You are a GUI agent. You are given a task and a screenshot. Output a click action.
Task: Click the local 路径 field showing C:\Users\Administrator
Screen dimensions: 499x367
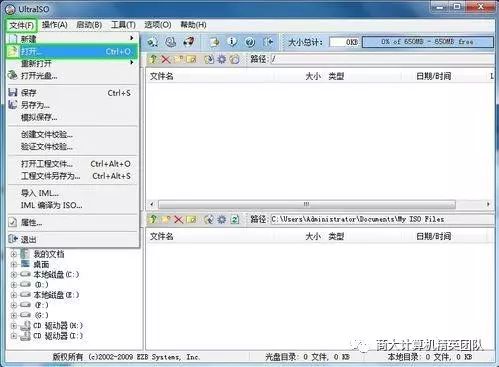[382, 219]
